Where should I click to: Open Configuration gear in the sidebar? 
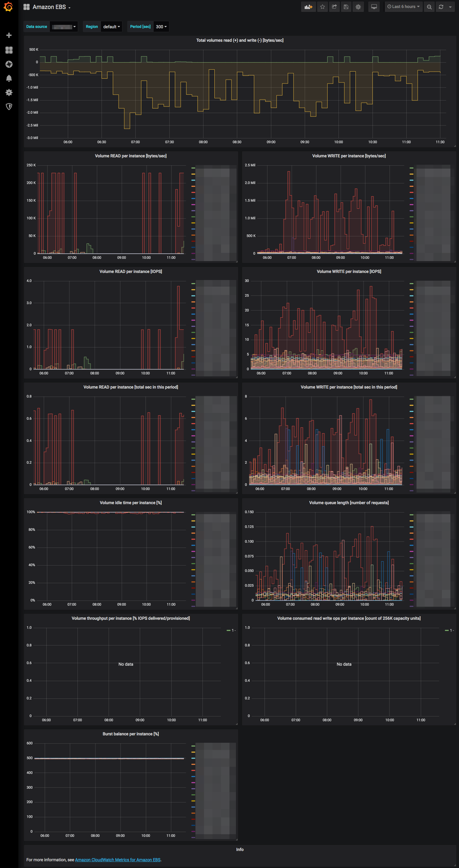click(9, 93)
